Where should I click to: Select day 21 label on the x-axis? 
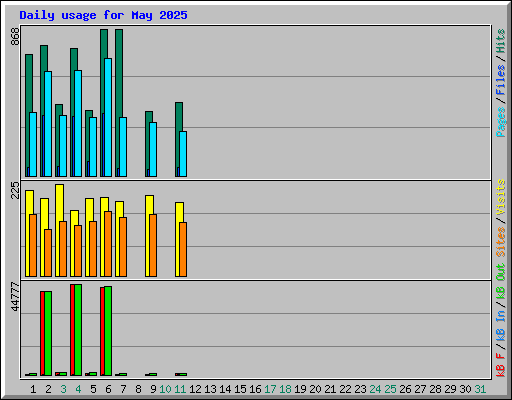pyautogui.click(x=330, y=389)
